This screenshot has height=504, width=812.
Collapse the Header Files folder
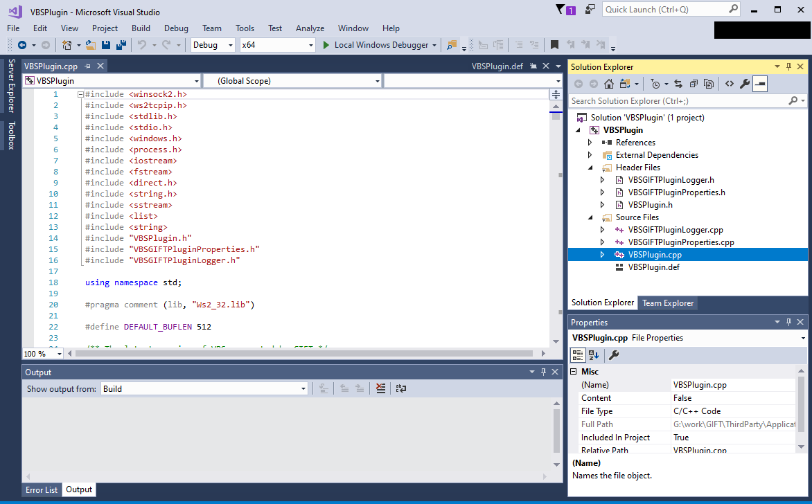pyautogui.click(x=590, y=168)
